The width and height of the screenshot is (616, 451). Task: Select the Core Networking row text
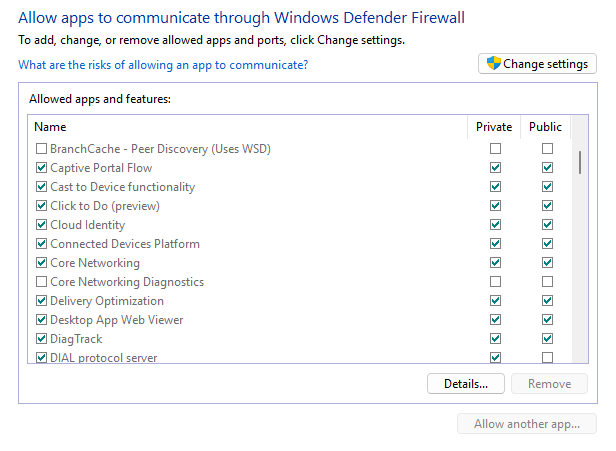[95, 262]
